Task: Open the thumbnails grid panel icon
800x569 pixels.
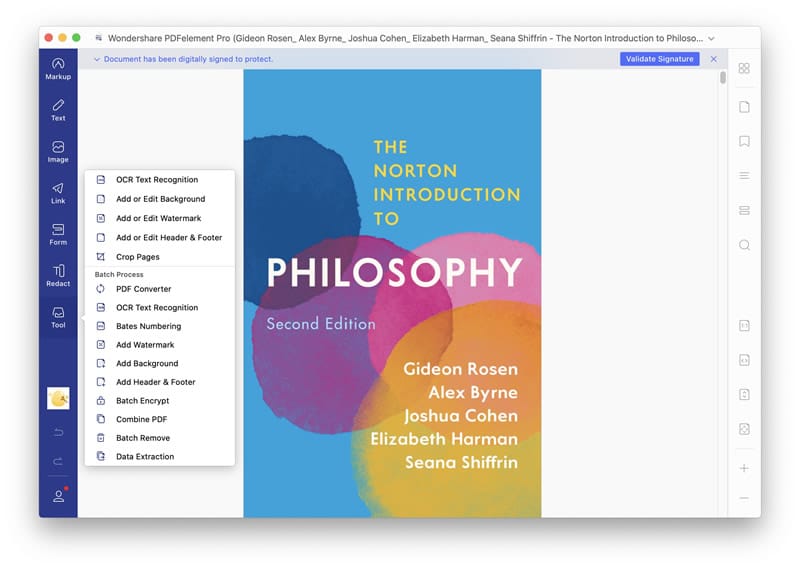Action: coord(744,68)
